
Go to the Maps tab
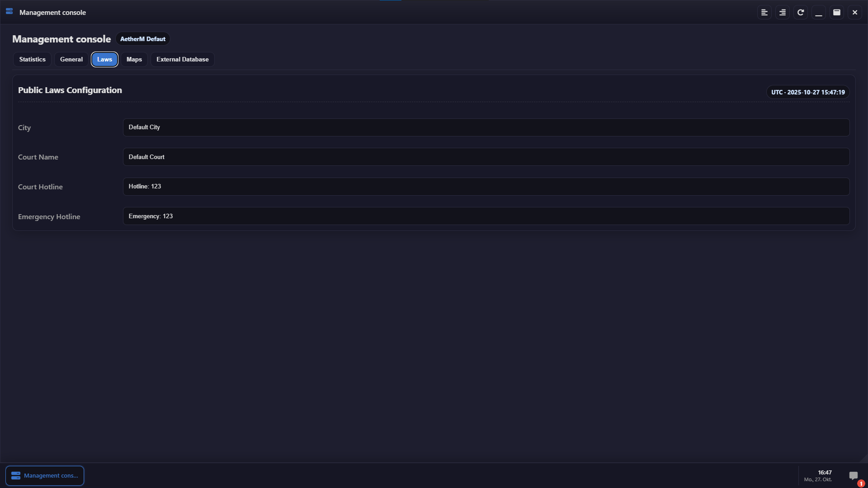[x=134, y=60]
